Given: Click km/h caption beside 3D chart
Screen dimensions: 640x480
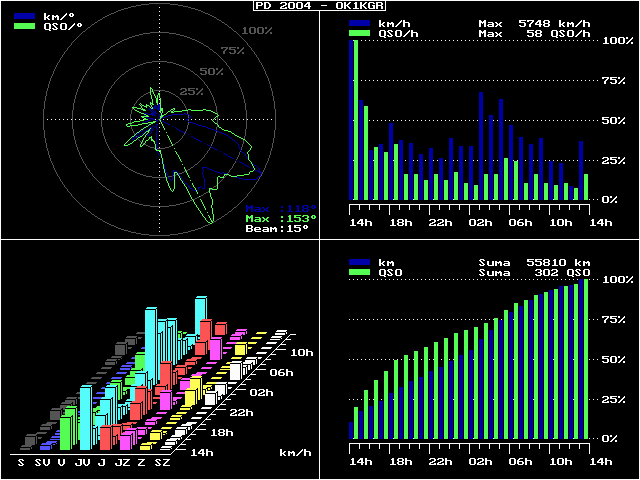Looking at the screenshot, I should coord(296,453).
